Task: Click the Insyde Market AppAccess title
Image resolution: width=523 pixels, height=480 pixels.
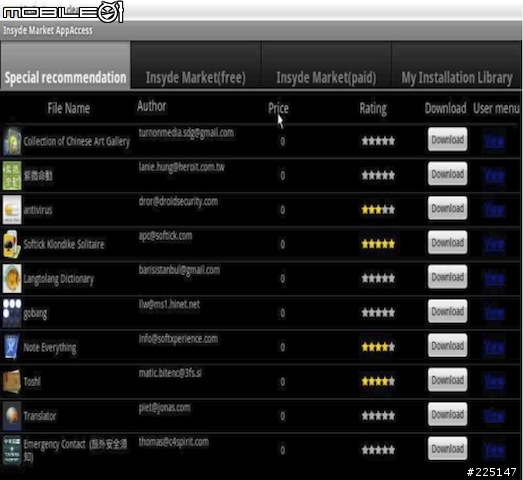Action: click(48, 30)
